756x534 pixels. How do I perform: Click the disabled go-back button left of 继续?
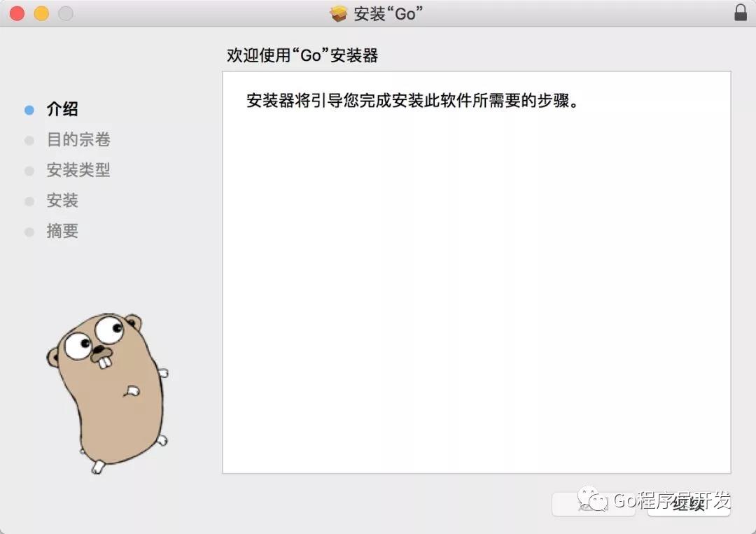[594, 504]
